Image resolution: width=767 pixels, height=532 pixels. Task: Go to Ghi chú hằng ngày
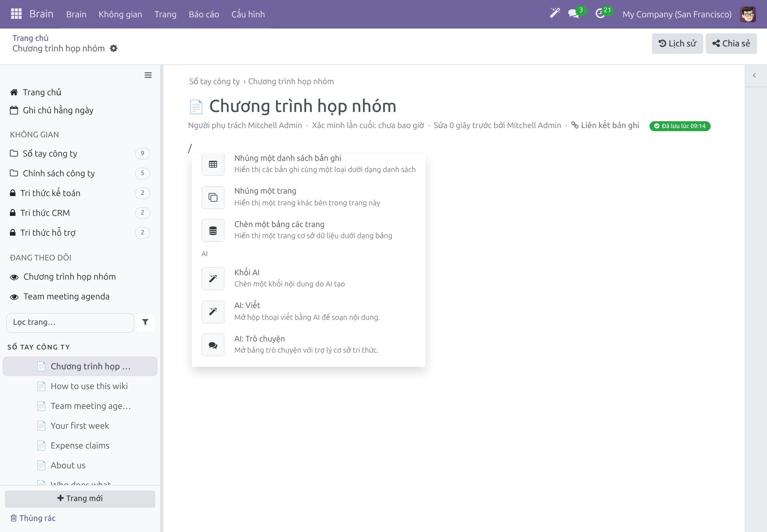52,111
